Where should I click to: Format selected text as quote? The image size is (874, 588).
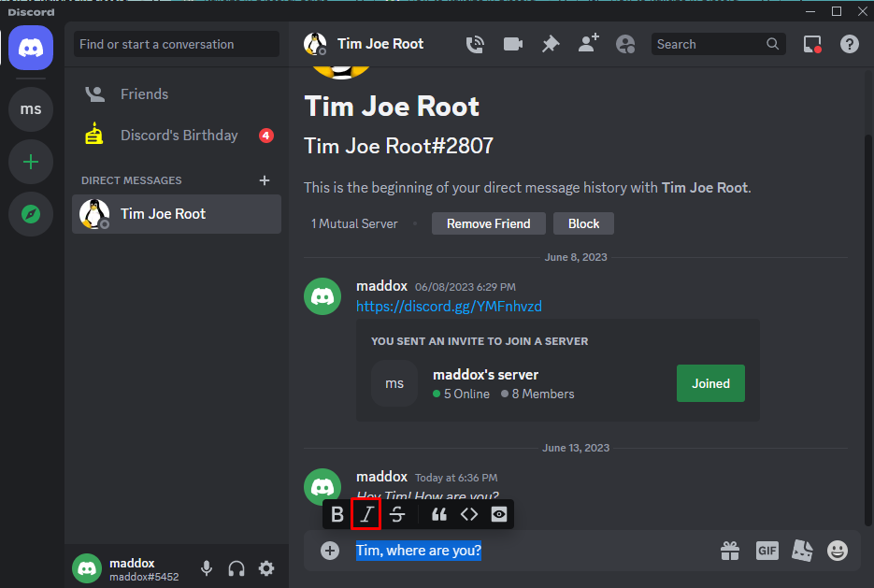[439, 514]
